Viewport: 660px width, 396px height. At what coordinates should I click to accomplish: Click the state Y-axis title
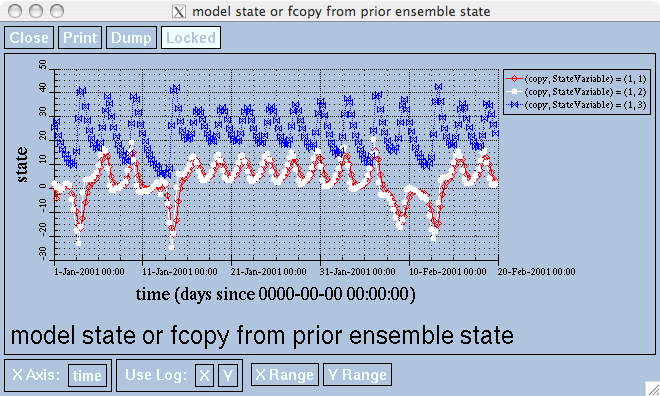[21, 165]
